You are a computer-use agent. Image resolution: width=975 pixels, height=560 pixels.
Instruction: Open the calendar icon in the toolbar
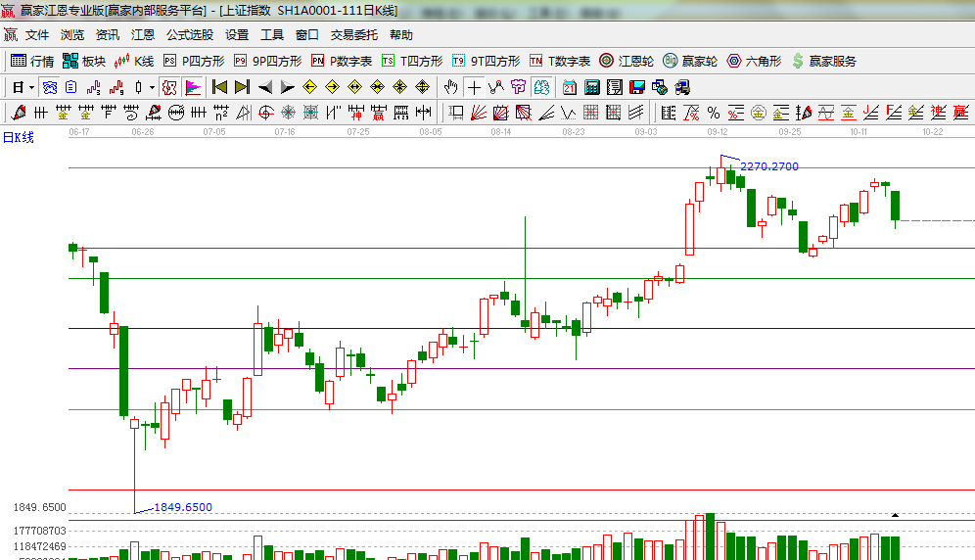click(569, 87)
